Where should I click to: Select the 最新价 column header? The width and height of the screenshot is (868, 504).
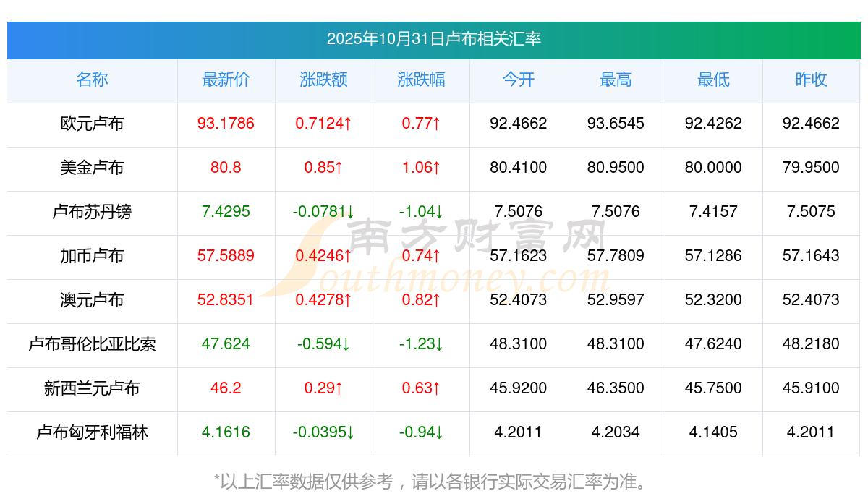point(226,80)
